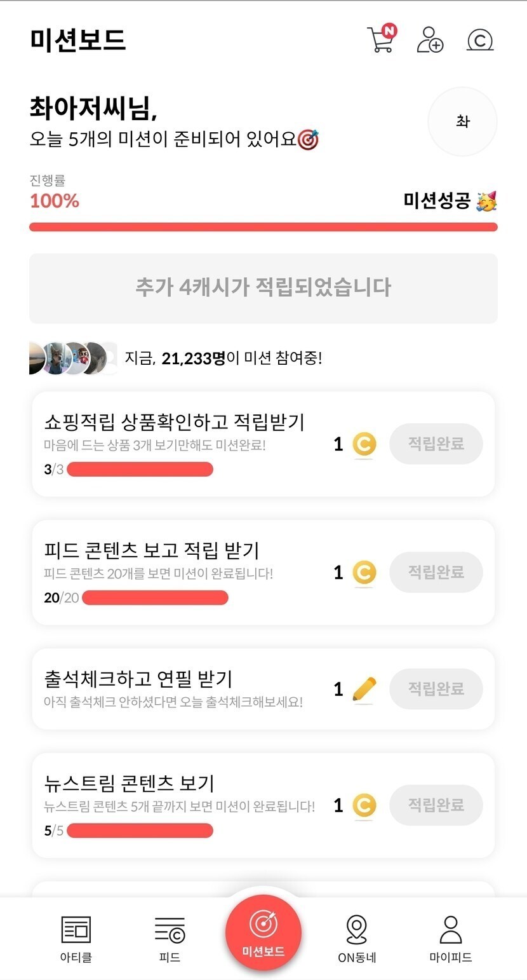Tap the coin icon on 피드 콘텐츠 mission

364,573
